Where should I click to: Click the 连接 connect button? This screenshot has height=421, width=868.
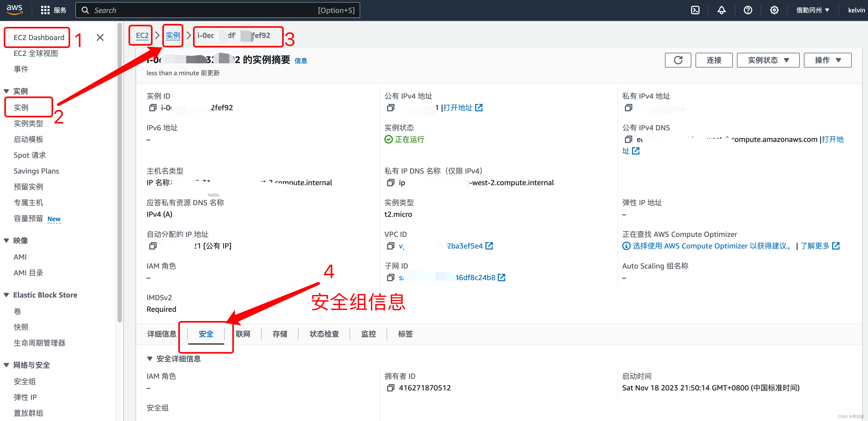click(714, 60)
